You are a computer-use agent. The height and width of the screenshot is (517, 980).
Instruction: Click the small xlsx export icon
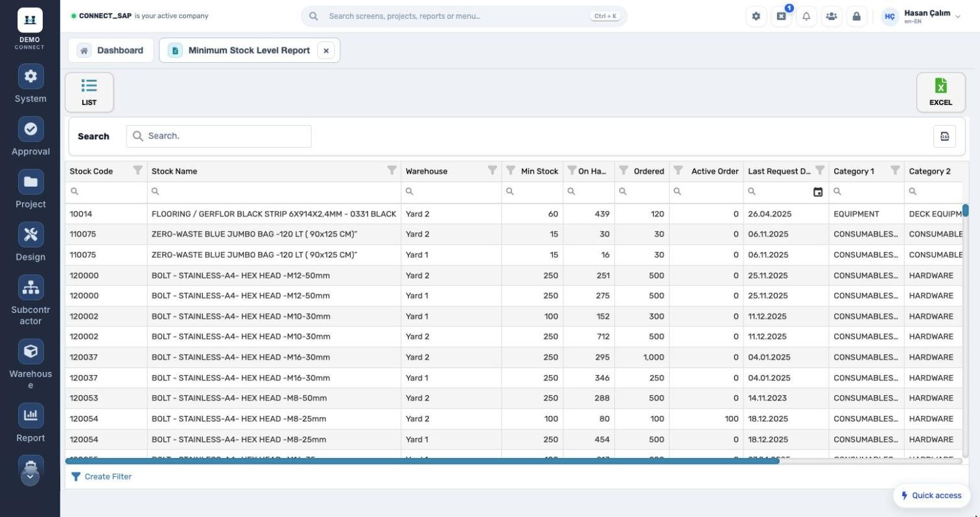pyautogui.click(x=944, y=136)
